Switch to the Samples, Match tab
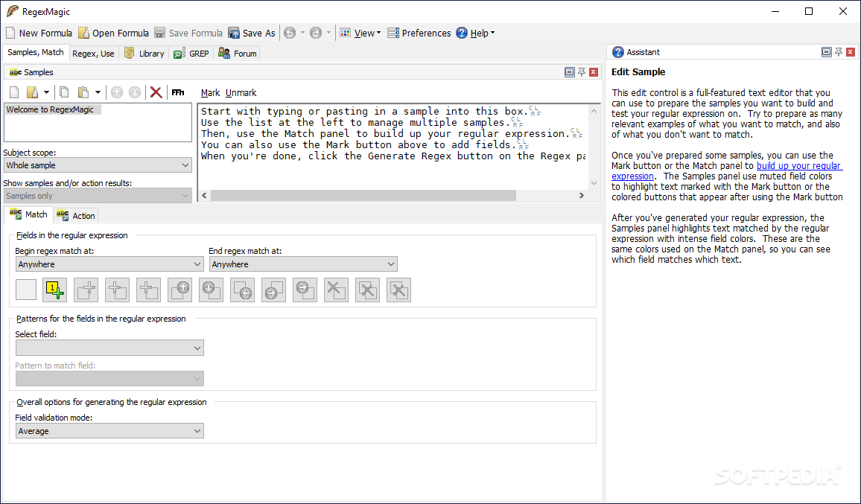 tap(36, 52)
